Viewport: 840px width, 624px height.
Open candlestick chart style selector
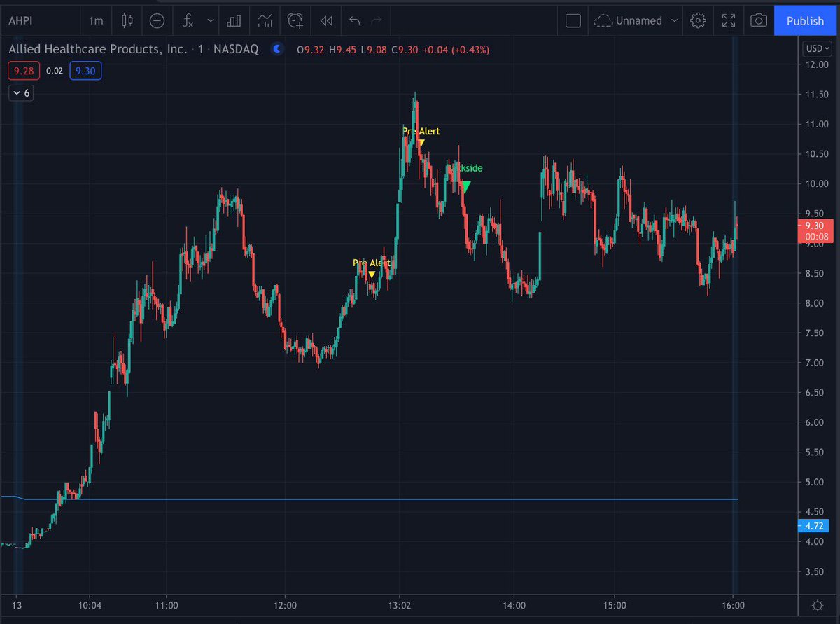(x=127, y=20)
